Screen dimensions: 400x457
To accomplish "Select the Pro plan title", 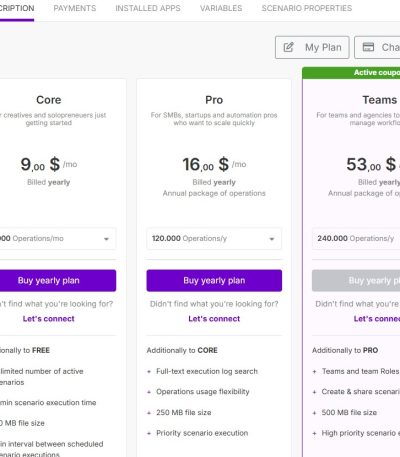I will (214, 100).
